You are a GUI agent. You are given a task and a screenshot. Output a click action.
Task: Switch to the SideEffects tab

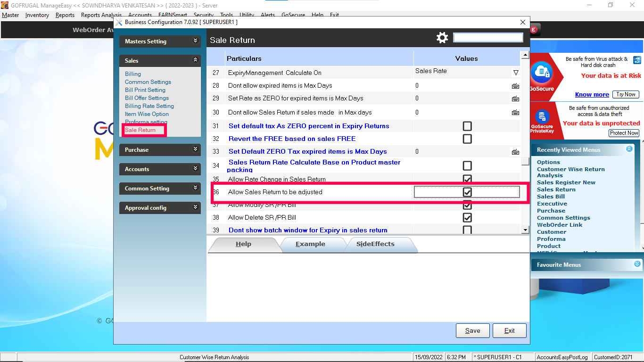[375, 244]
